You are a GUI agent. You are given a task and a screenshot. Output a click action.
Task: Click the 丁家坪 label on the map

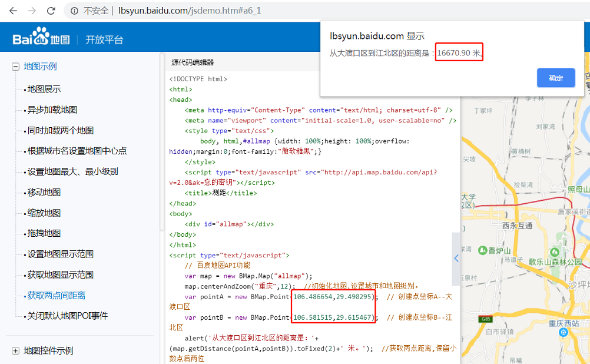pyautogui.click(x=483, y=111)
